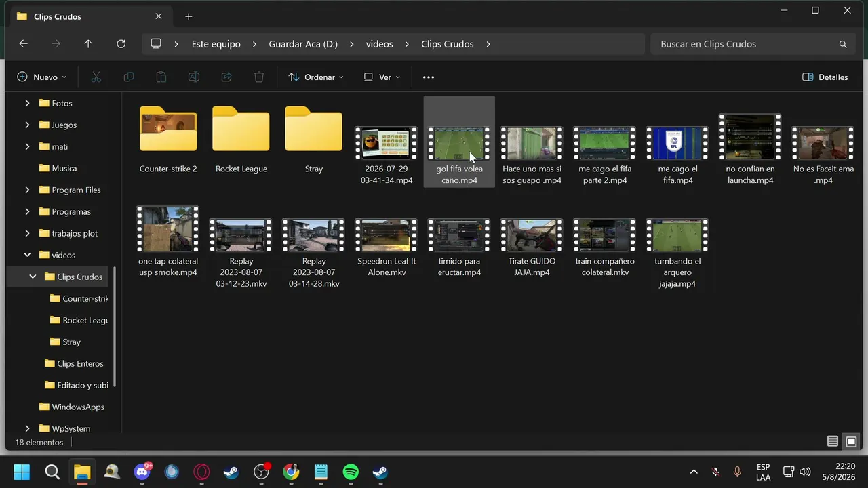Viewport: 868px width, 488px height.
Task: Open taskbar Search
Action: click(x=52, y=472)
